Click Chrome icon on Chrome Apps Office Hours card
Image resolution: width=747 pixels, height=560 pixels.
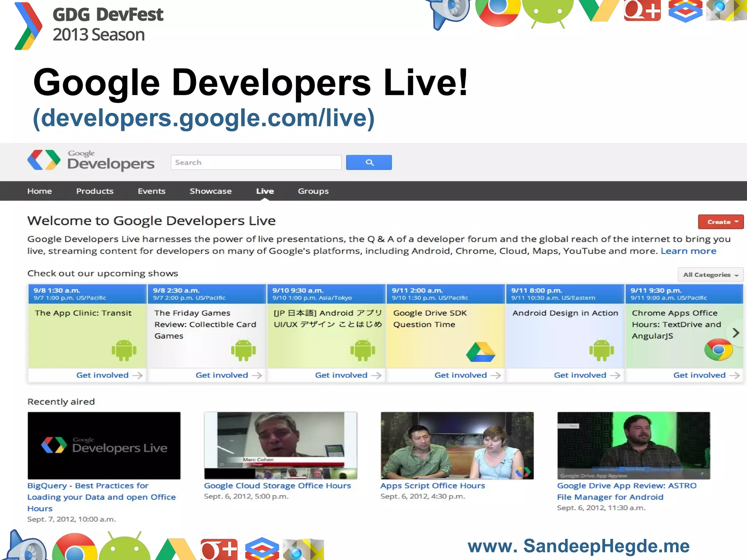718,350
